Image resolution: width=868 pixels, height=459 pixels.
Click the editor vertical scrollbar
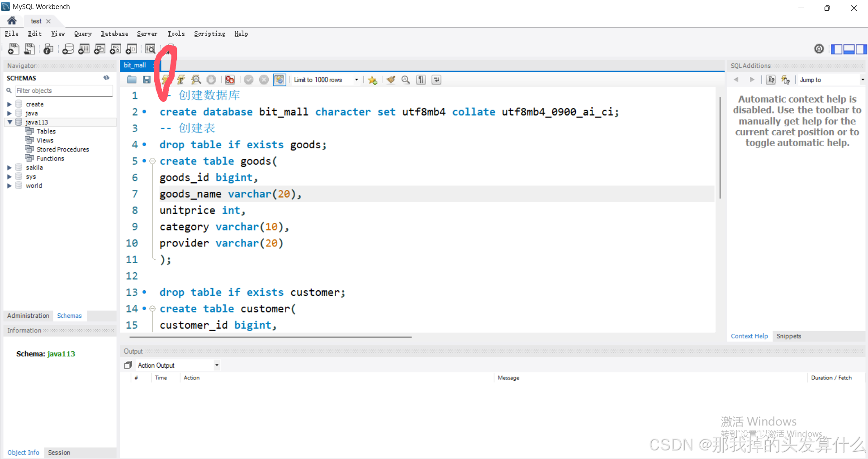click(x=720, y=147)
